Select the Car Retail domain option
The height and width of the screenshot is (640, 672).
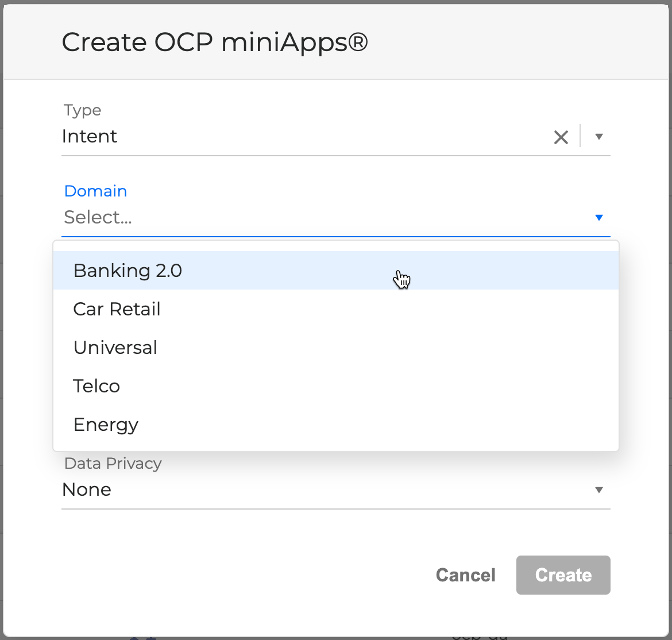click(117, 309)
